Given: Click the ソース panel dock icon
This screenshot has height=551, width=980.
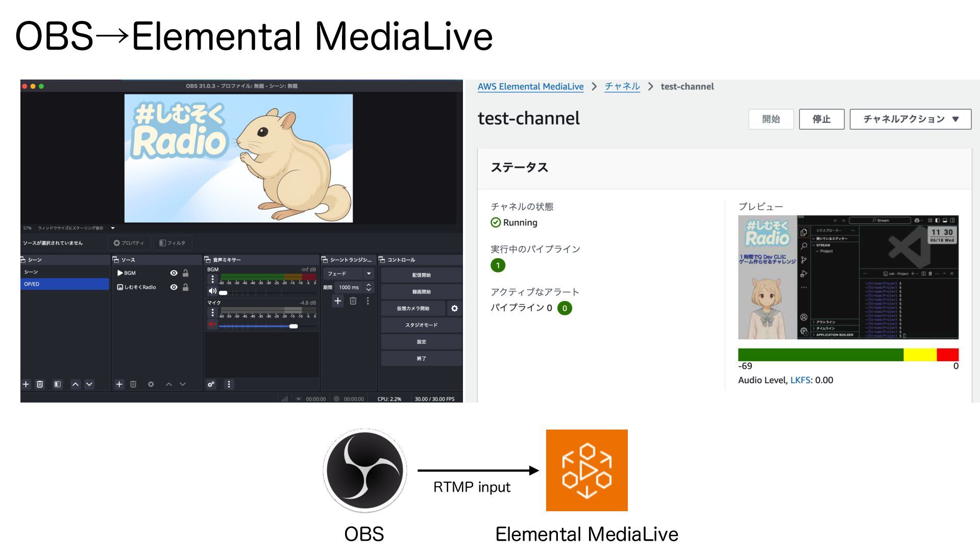Looking at the screenshot, I should tap(115, 260).
